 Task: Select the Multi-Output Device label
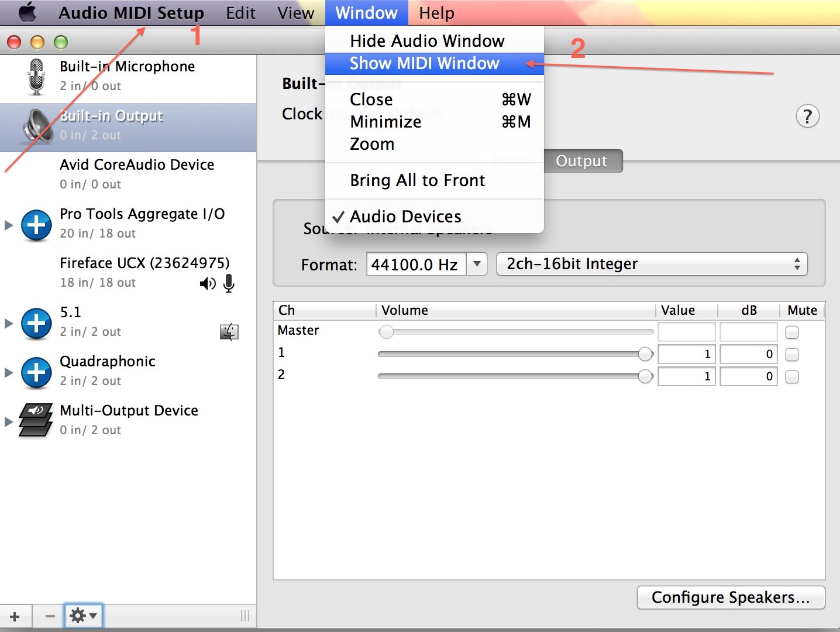[x=129, y=411]
